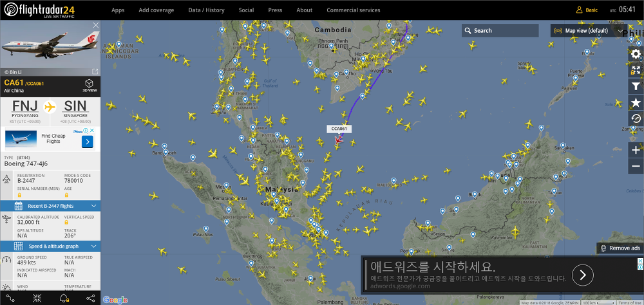Click the lock icon under Vertical Speed
Image resolution: width=644 pixels, height=305 pixels.
tap(66, 222)
